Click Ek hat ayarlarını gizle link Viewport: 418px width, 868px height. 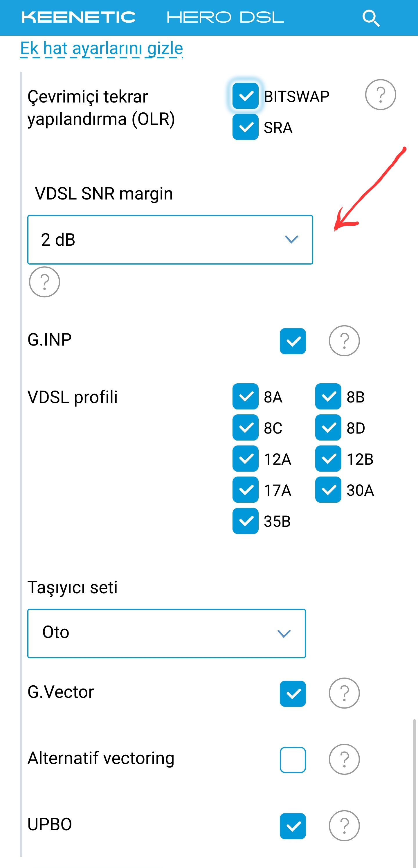pyautogui.click(x=101, y=48)
